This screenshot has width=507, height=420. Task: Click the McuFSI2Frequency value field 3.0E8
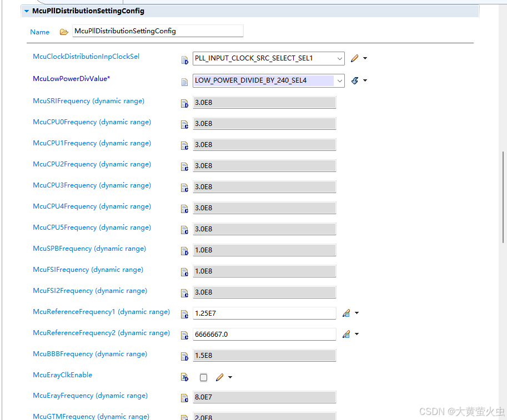pyautogui.click(x=264, y=292)
